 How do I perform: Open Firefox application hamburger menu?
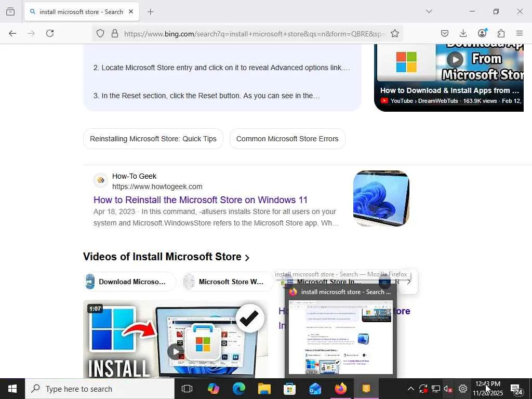point(520,33)
